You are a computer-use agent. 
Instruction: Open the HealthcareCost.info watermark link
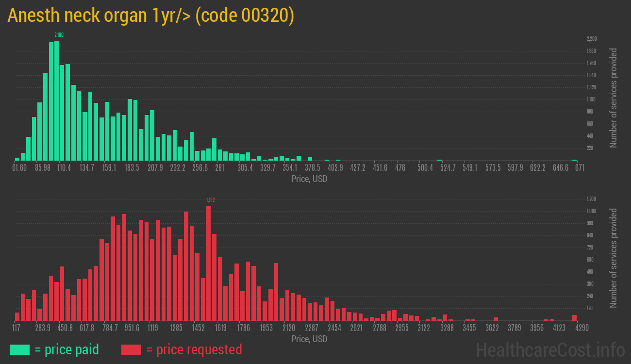point(550,349)
